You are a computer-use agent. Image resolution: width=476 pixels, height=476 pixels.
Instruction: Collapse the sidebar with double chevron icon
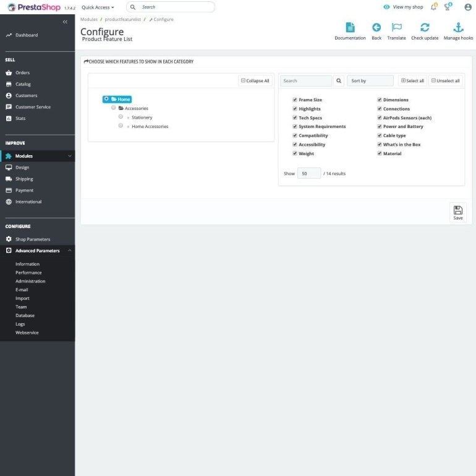[x=65, y=22]
